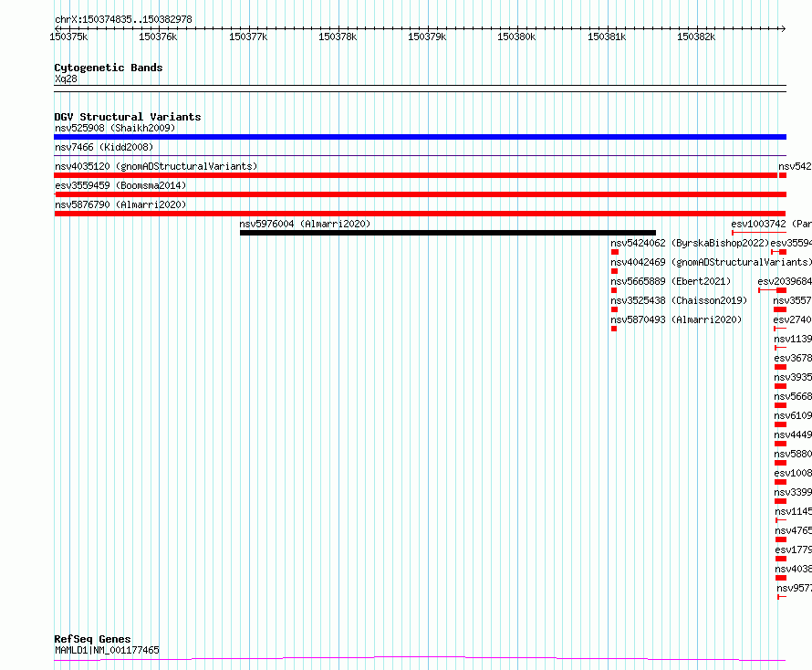Click the pink MAMLD1 transcript line

click(x=420, y=659)
